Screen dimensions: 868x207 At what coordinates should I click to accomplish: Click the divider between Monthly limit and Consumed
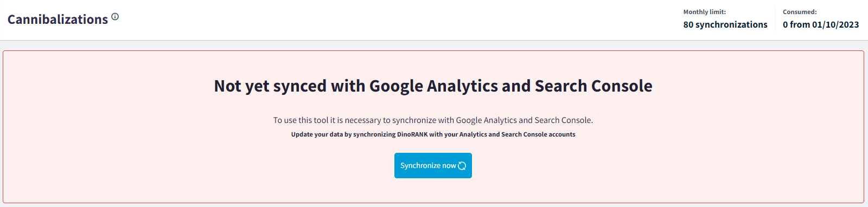click(x=775, y=20)
